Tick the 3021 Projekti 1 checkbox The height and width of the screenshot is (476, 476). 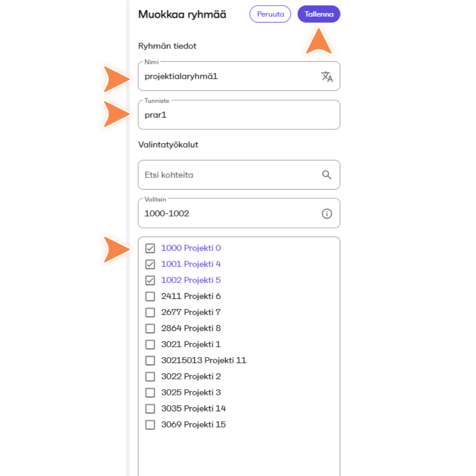click(x=150, y=345)
